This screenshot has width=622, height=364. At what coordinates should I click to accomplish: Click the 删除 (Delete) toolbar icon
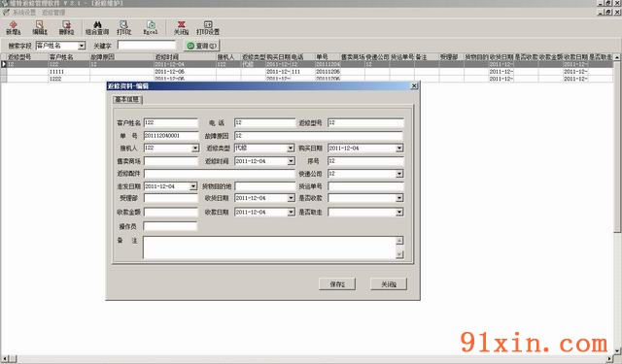pos(66,28)
